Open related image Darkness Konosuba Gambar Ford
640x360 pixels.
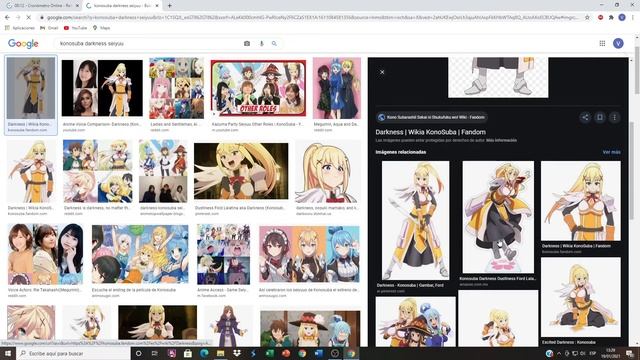pos(416,220)
